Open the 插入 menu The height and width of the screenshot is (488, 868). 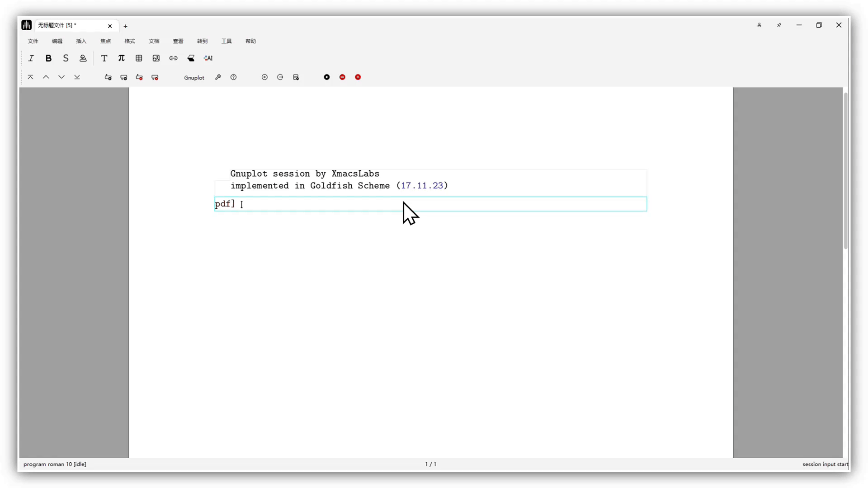(x=81, y=41)
